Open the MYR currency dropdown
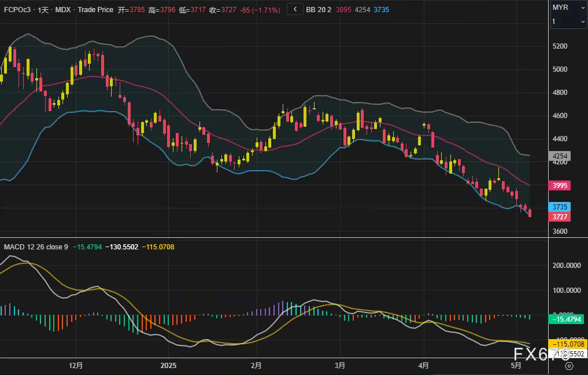 click(x=568, y=8)
